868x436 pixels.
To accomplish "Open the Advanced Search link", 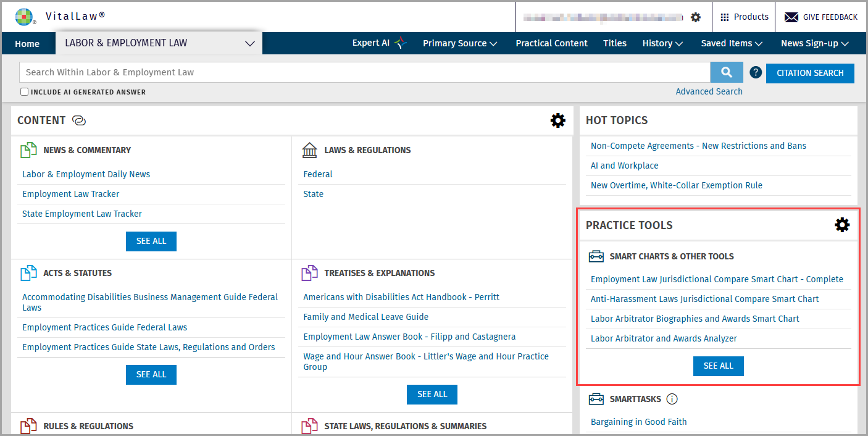I will (x=709, y=91).
